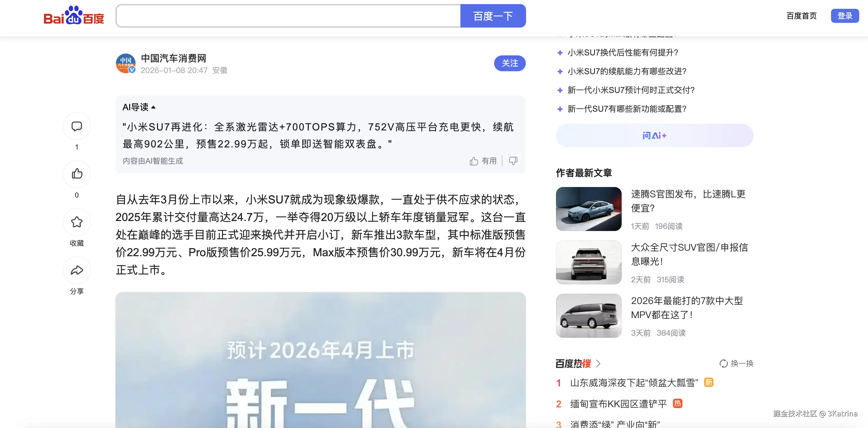868x428 pixels.
Task: Mark AI summary as useful (有用)
Action: (x=483, y=161)
